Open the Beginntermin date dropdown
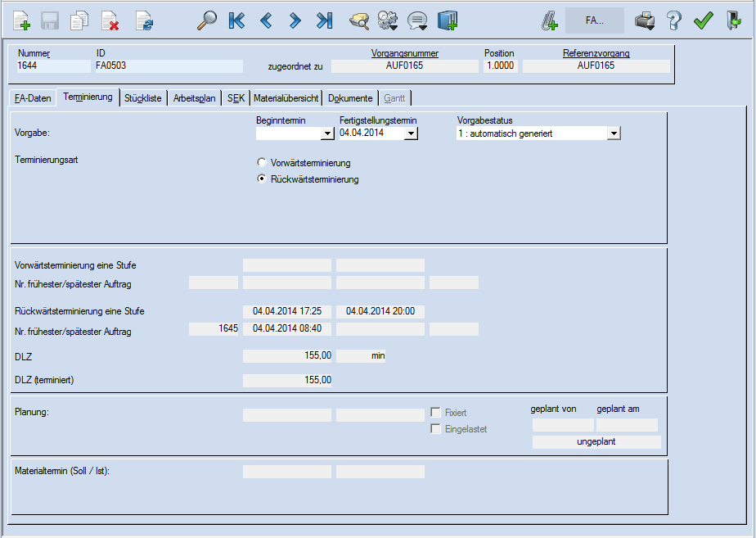This screenshot has height=538, width=756. 327,133
